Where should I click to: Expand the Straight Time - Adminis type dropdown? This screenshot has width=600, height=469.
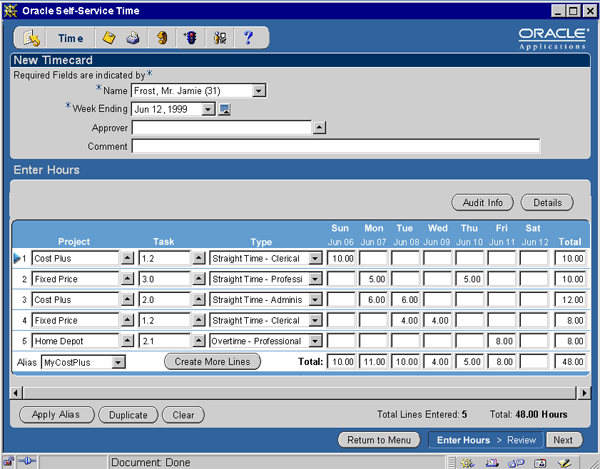point(315,300)
